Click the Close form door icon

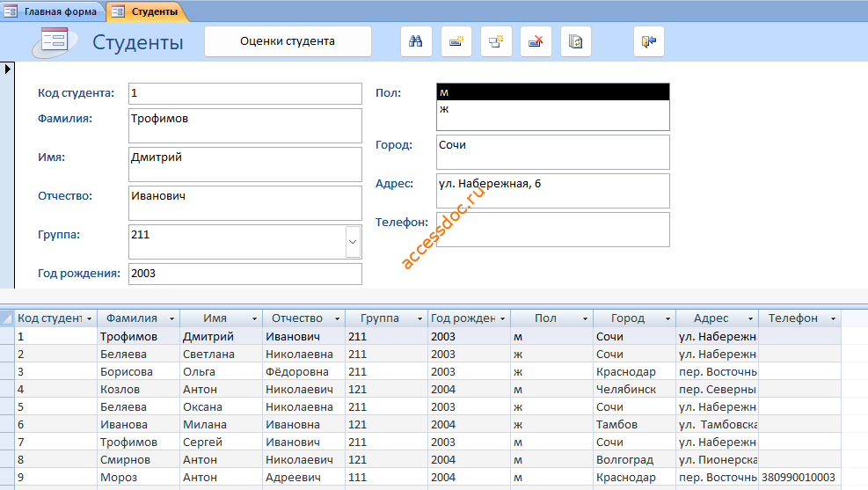tap(649, 41)
